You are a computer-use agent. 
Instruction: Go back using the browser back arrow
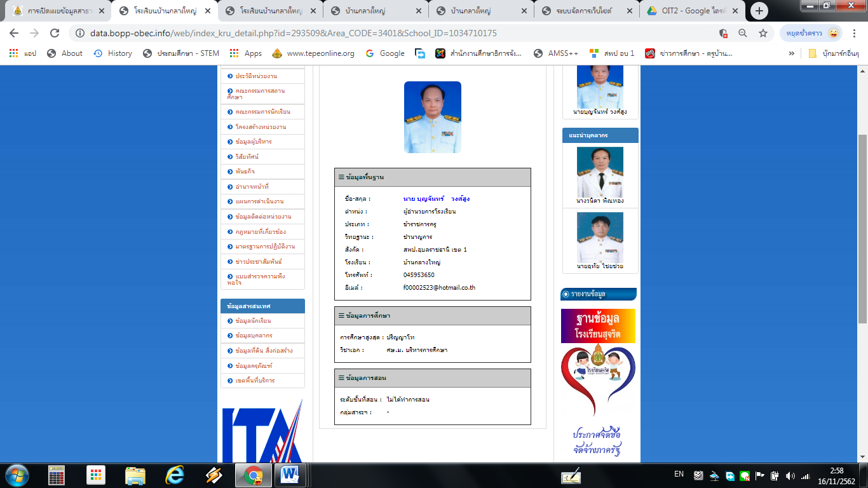pyautogui.click(x=14, y=33)
